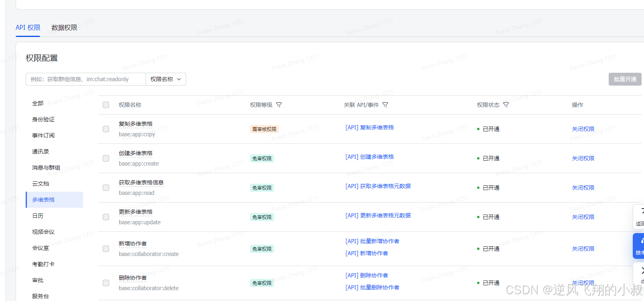Select the checkbox for 新增协作者 permission
This screenshot has height=301, width=644.
[106, 249]
